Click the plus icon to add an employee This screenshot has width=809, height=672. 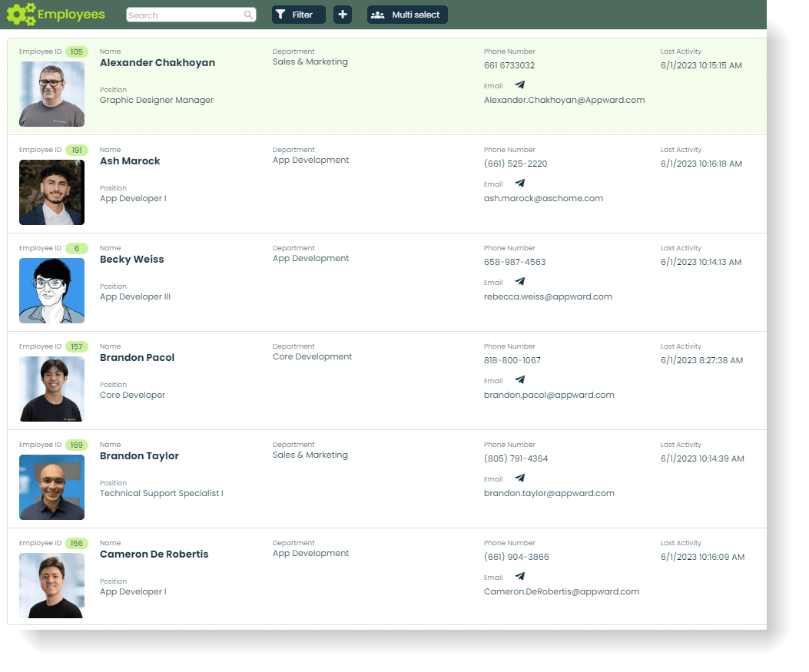click(343, 14)
